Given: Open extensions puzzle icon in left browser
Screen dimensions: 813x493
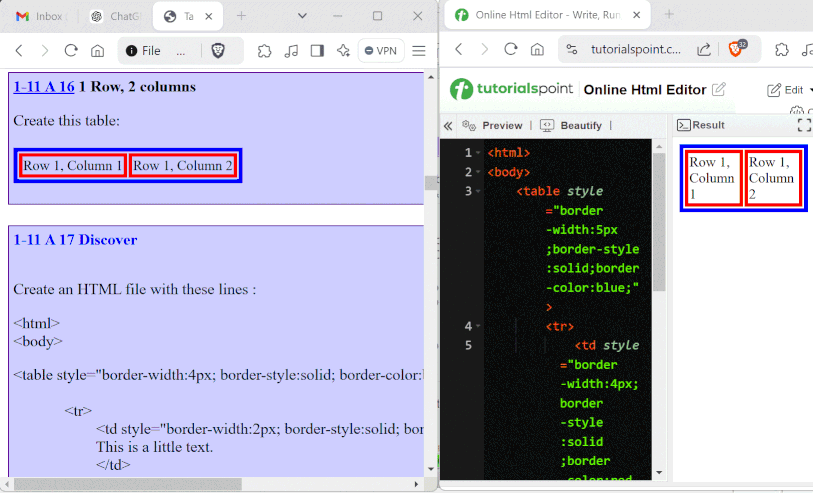Looking at the screenshot, I should pos(265,51).
